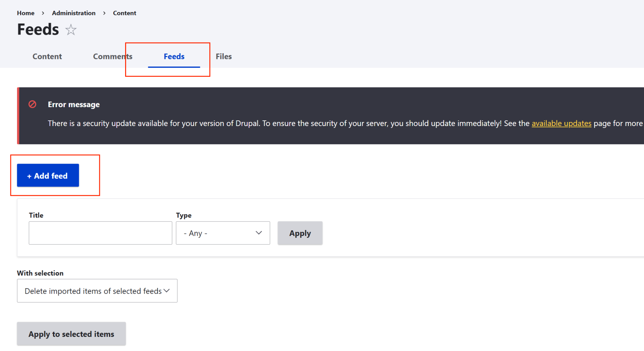Go to the Home breadcrumb link
This screenshot has width=644, height=351.
click(x=25, y=13)
